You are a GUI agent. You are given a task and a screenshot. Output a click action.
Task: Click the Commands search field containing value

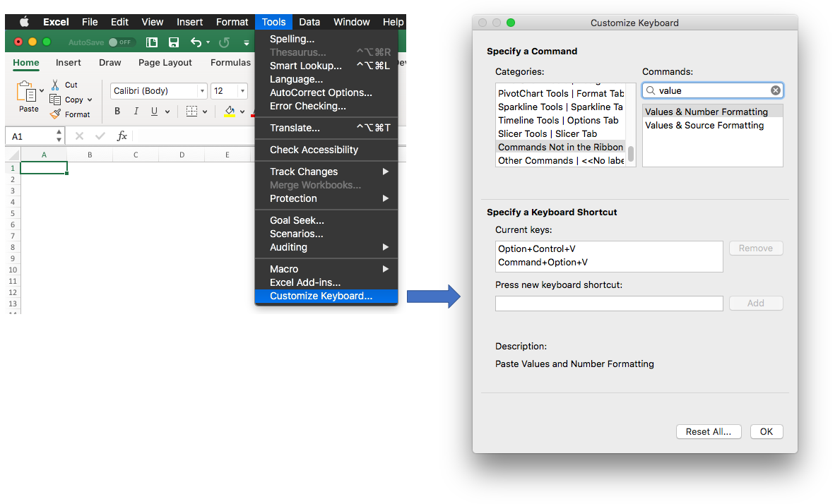[713, 90]
